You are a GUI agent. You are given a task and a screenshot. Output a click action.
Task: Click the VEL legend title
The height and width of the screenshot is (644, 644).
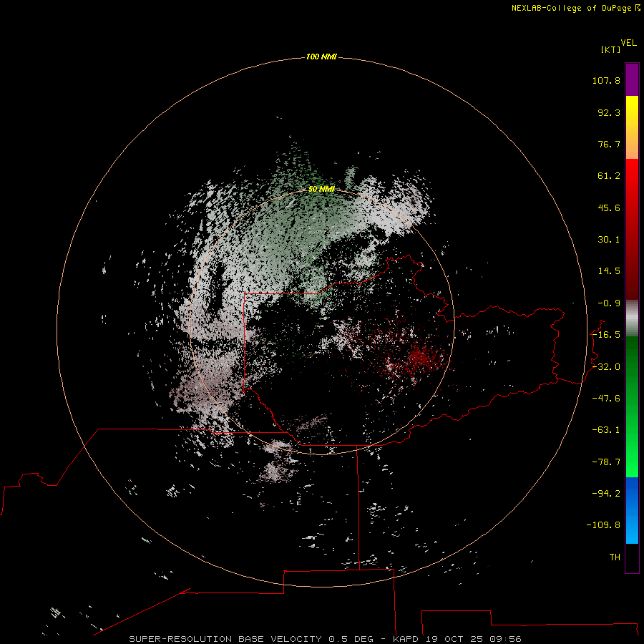coord(628,43)
